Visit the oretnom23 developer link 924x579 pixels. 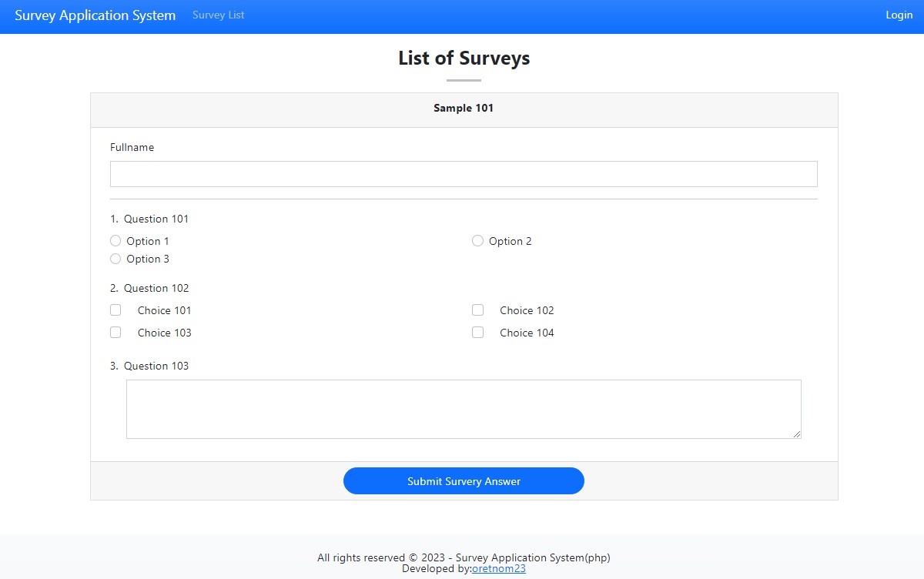click(x=498, y=569)
